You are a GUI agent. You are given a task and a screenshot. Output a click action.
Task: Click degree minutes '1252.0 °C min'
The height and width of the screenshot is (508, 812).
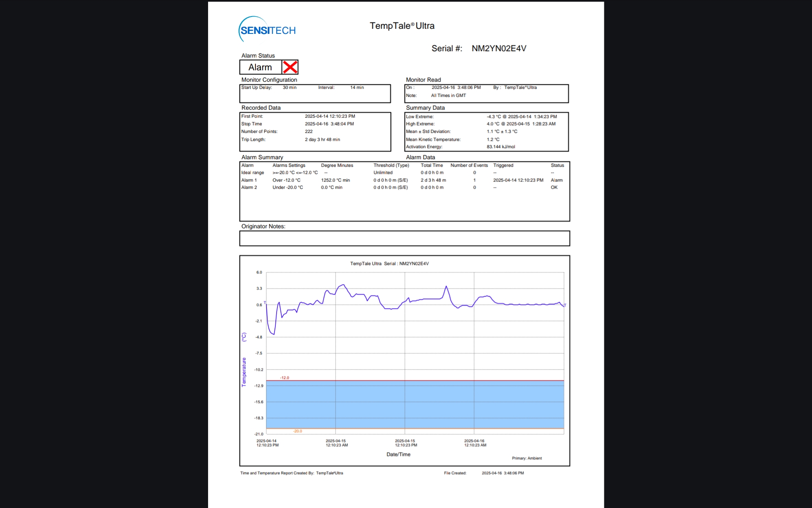pyautogui.click(x=335, y=180)
